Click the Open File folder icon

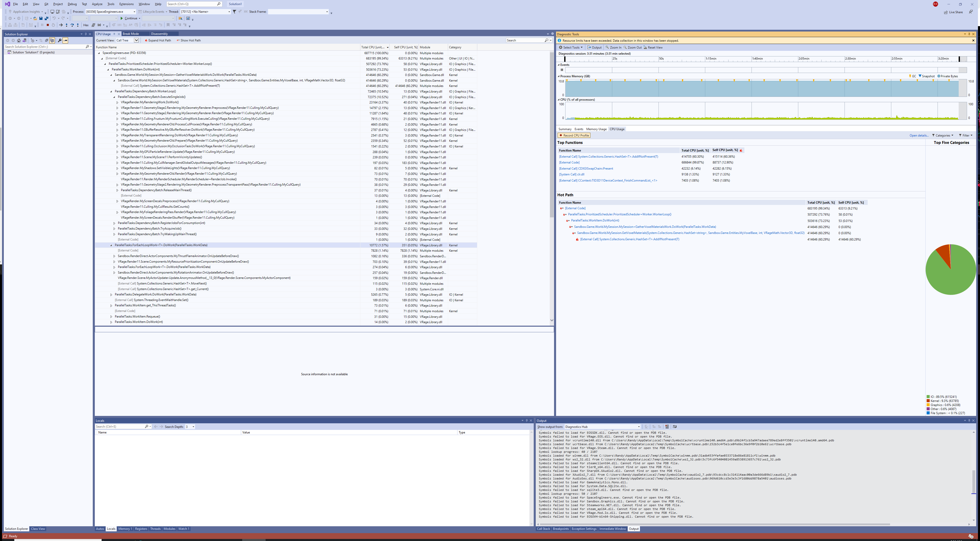pyautogui.click(x=35, y=18)
